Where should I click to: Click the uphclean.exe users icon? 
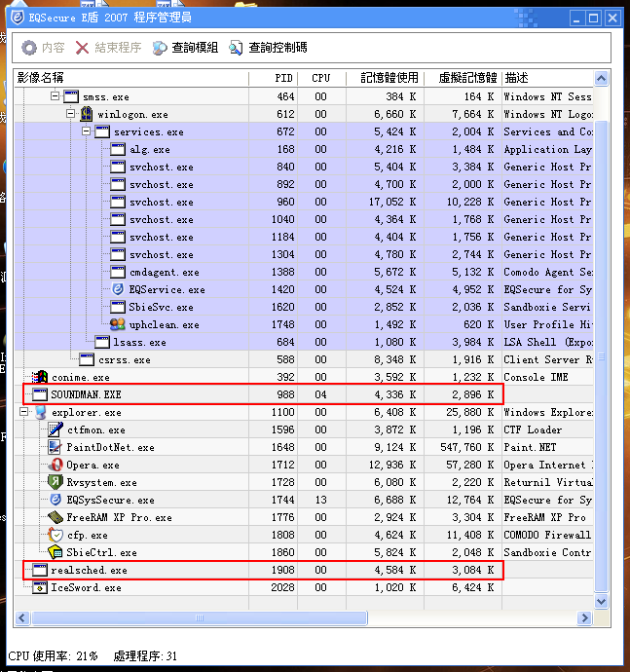click(118, 324)
